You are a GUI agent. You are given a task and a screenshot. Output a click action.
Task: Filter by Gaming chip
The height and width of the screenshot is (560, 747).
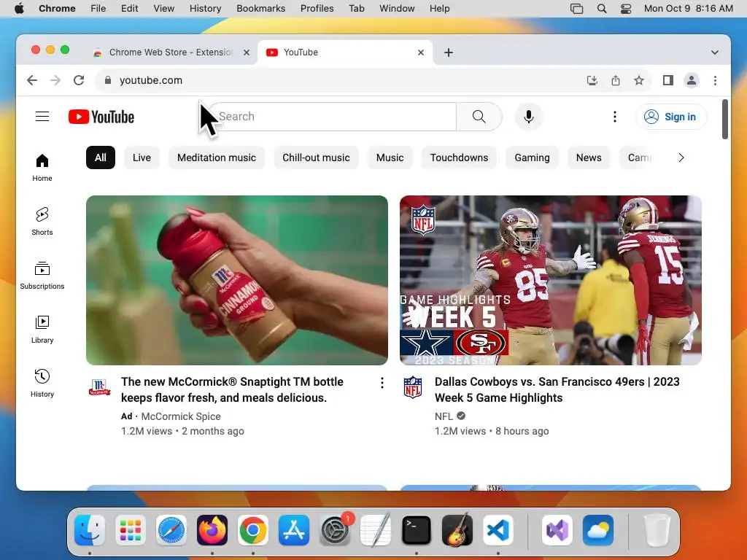click(x=532, y=157)
